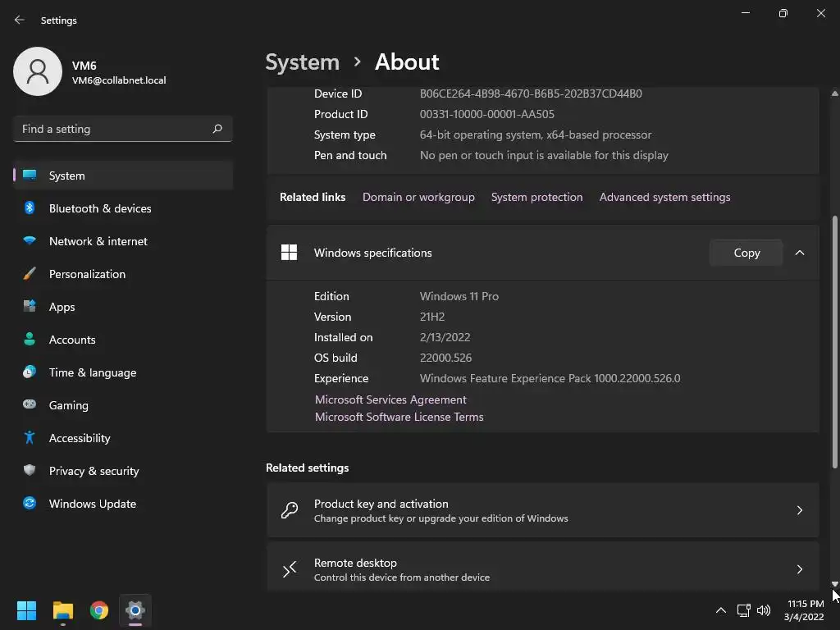Click the scroll down arrow of the page scrollbar
840x630 pixels.
coord(835,584)
